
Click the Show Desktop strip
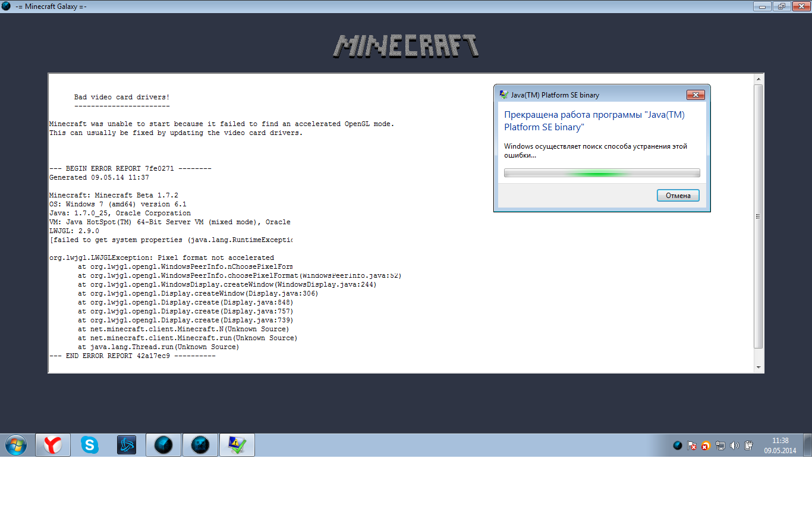[808, 445]
